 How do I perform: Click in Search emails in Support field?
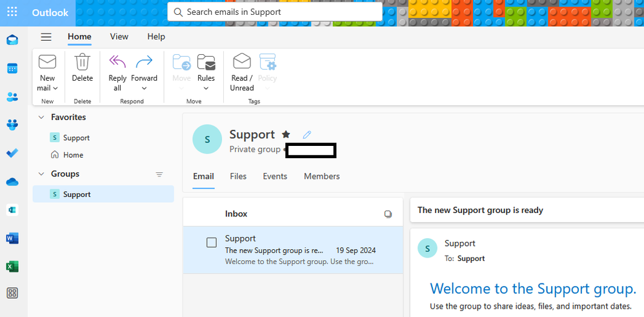click(x=275, y=12)
